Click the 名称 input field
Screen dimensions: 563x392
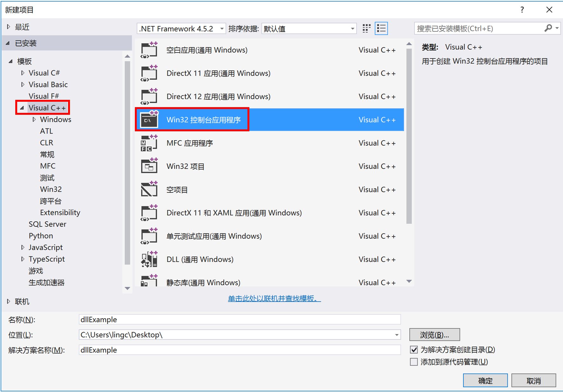click(240, 320)
